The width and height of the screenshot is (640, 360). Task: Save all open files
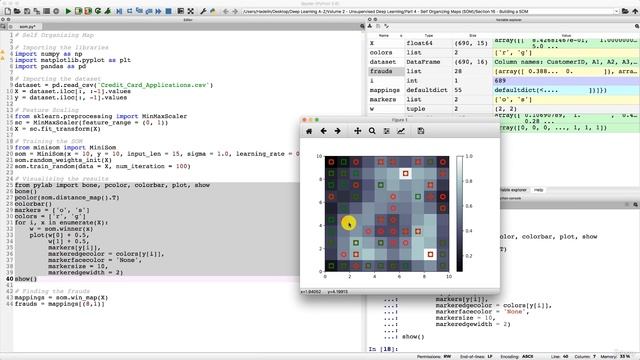[37, 11]
